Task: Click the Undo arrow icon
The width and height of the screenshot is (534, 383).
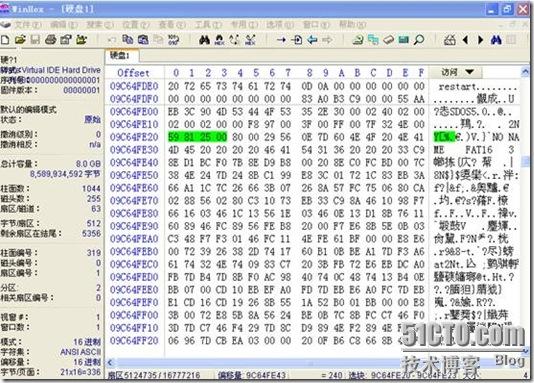Action: 111,40
